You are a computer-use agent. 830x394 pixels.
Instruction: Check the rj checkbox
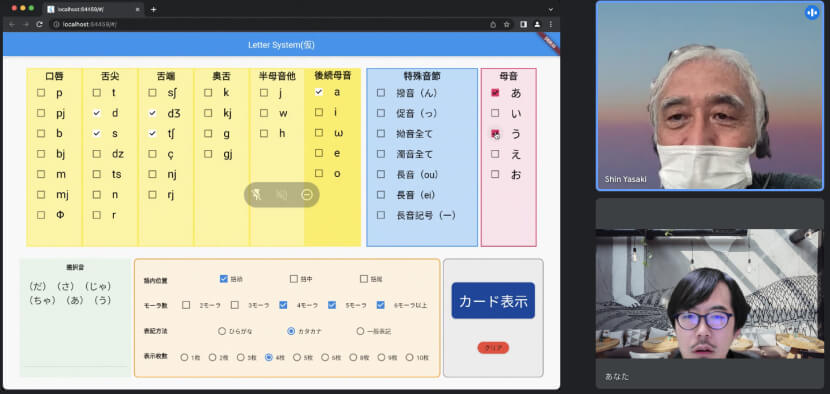click(152, 194)
